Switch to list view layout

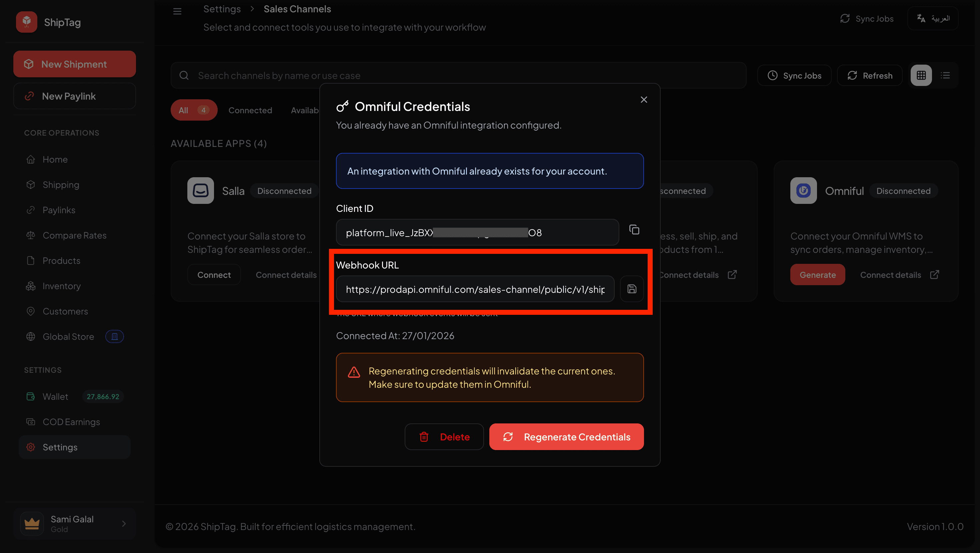(x=945, y=75)
